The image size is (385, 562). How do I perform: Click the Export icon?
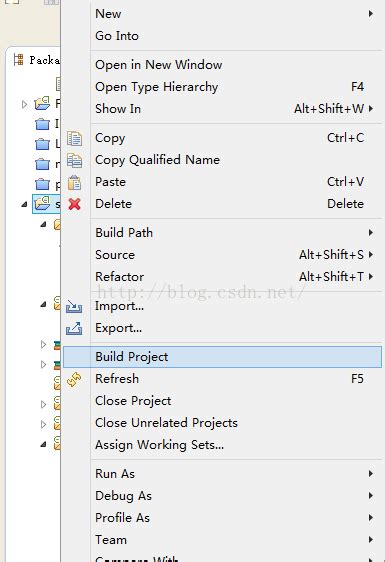click(74, 328)
